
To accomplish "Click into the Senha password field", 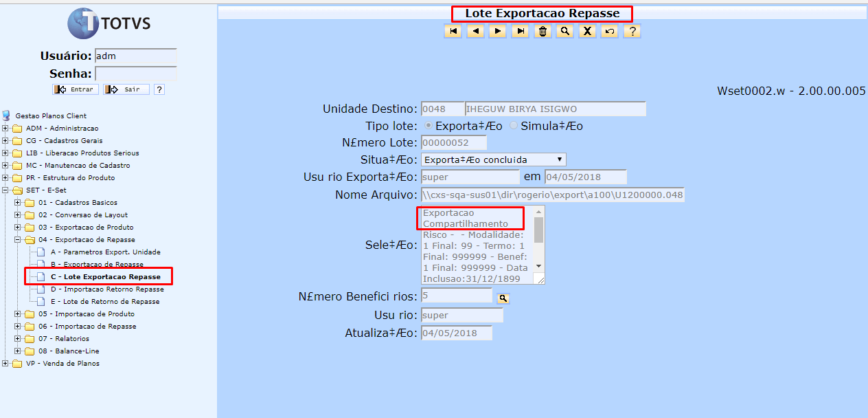I will tap(135, 74).
